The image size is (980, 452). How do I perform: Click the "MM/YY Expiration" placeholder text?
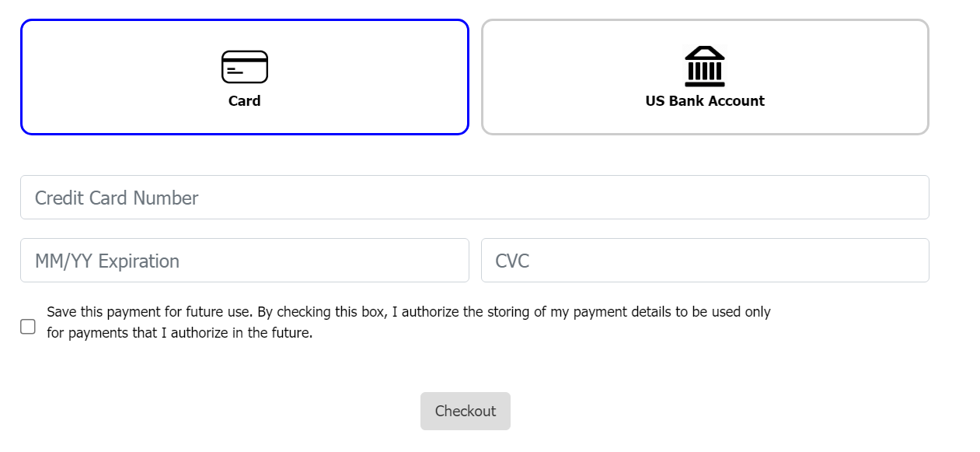pos(107,261)
